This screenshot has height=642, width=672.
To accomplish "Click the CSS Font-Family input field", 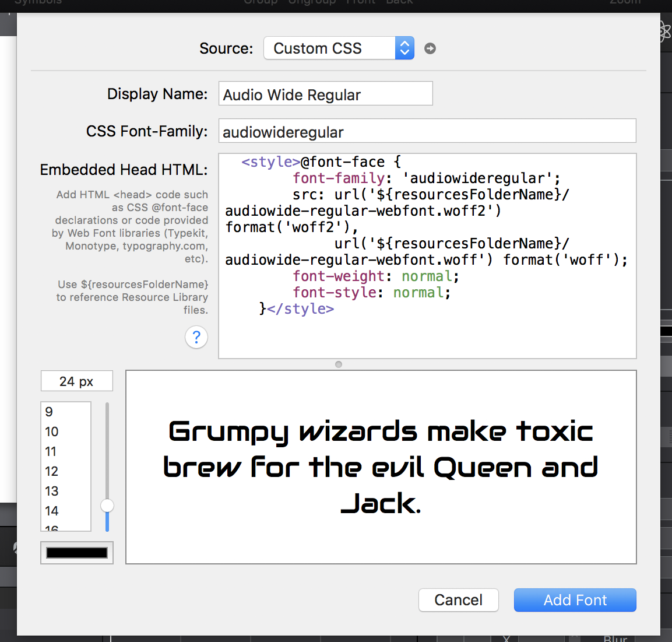I will tap(427, 131).
